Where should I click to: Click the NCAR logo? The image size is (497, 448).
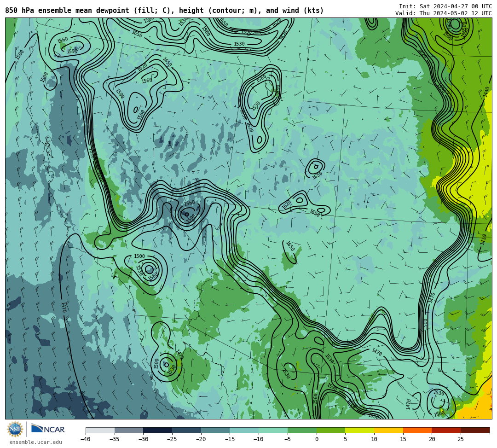tap(48, 429)
